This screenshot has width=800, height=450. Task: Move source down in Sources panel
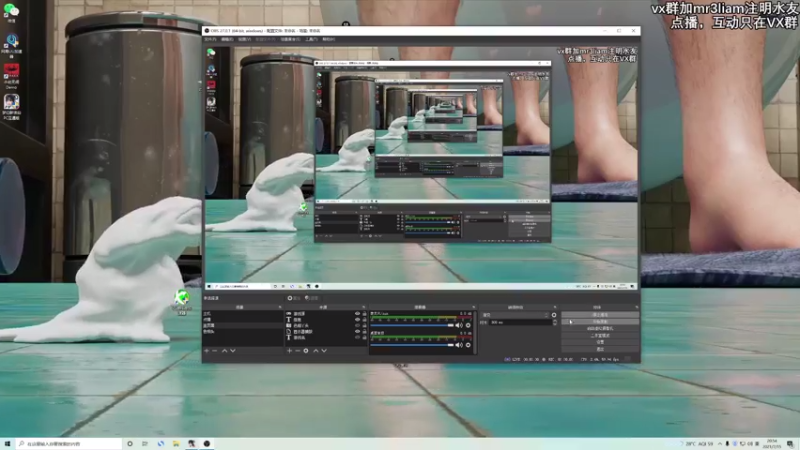[x=324, y=351]
